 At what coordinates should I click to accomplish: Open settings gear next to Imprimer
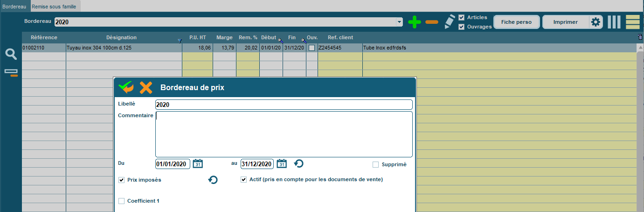(596, 22)
